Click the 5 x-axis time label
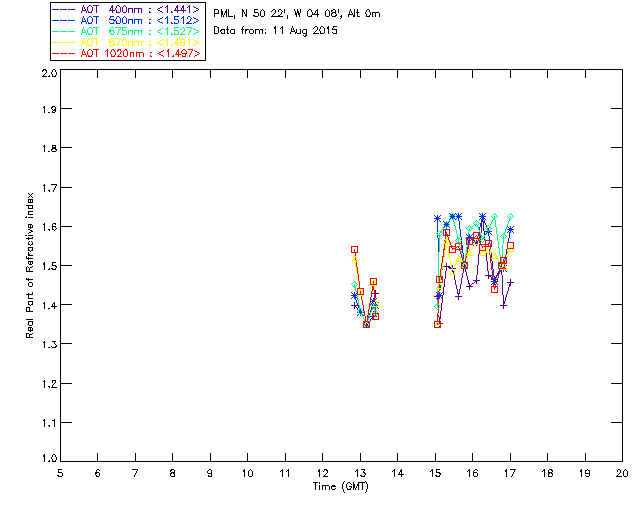This screenshot has width=640, height=512. [60, 473]
